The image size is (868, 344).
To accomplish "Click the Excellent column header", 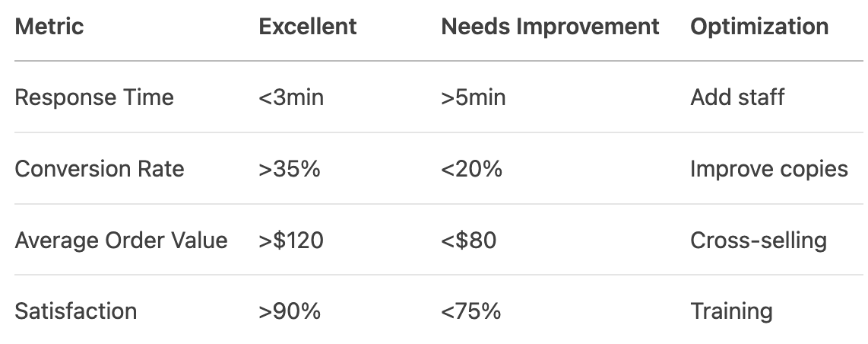I will (307, 27).
